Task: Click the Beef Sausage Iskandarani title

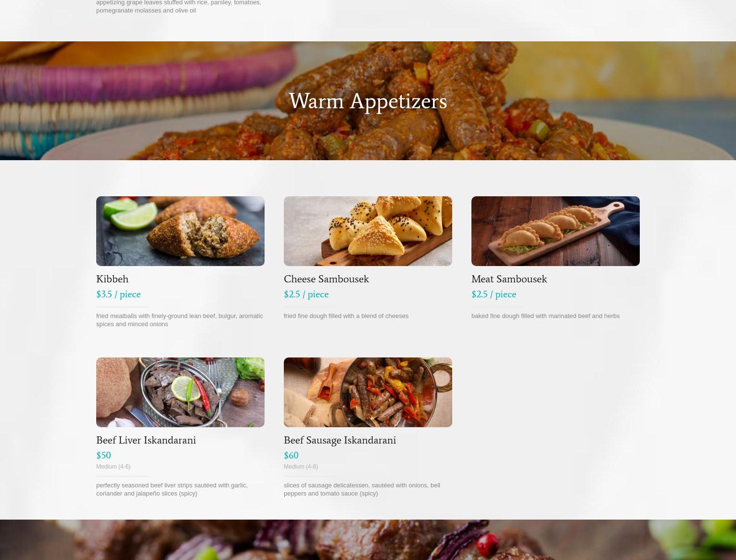Action: click(340, 440)
